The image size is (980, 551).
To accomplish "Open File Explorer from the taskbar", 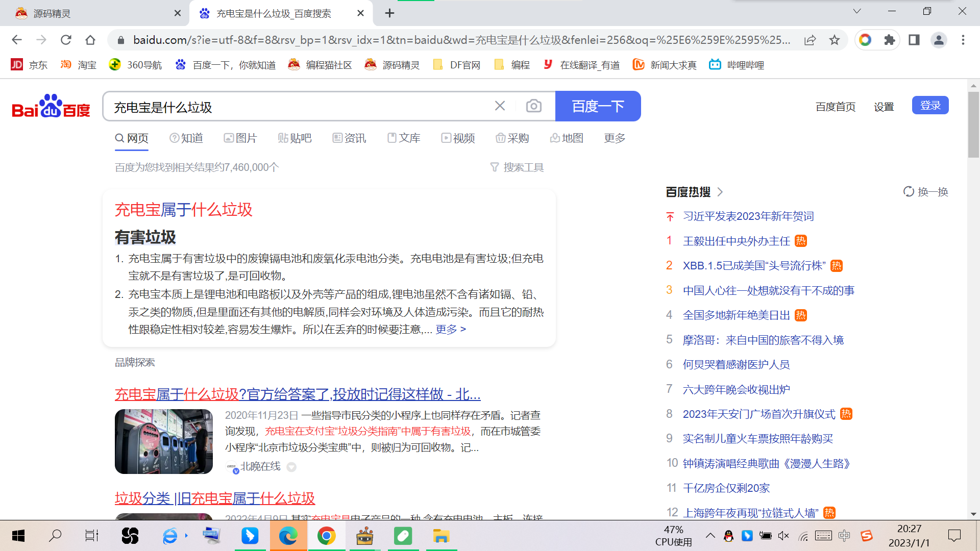I will click(441, 536).
